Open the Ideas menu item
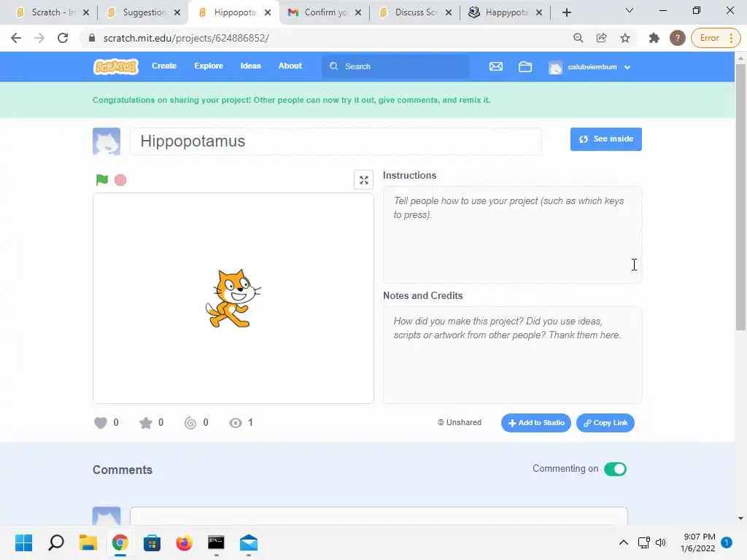 pos(251,66)
